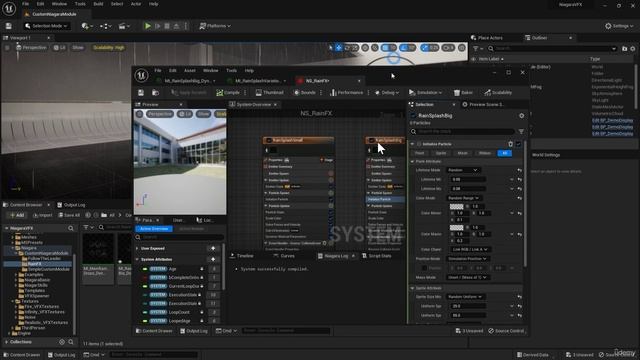Viewport: 640px width, 360px height.
Task: Open the Build menu in main editor
Action: point(98,4)
